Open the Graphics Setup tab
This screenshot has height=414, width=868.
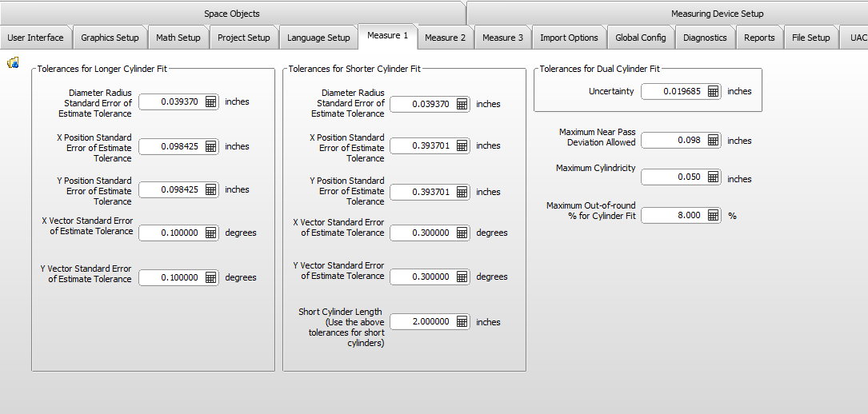(110, 38)
